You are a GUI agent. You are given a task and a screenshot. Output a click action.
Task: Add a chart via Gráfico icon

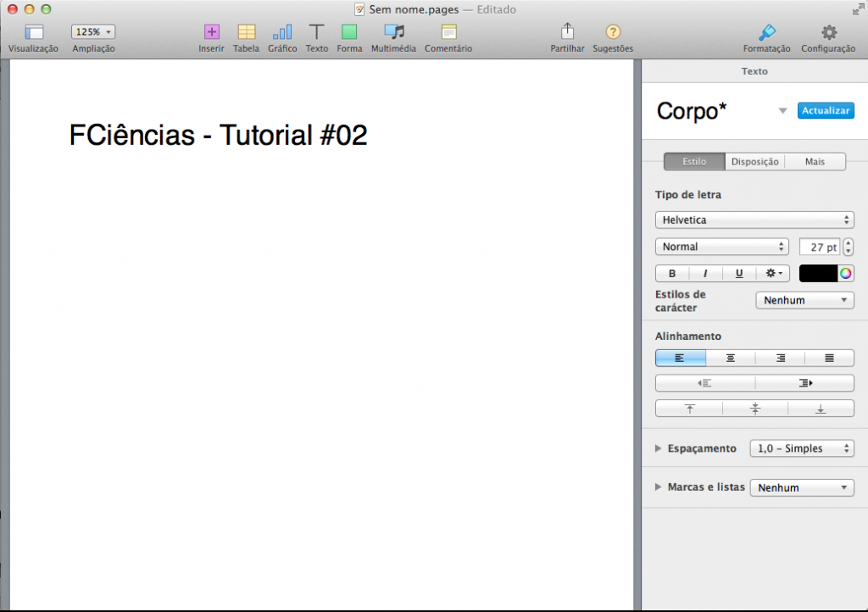pos(282,32)
